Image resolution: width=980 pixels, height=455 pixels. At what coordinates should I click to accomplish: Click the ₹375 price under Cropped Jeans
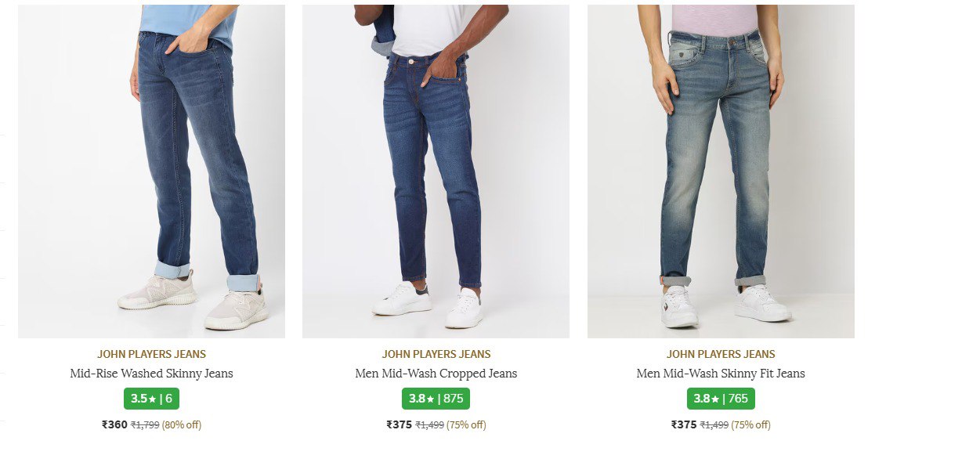click(x=399, y=424)
